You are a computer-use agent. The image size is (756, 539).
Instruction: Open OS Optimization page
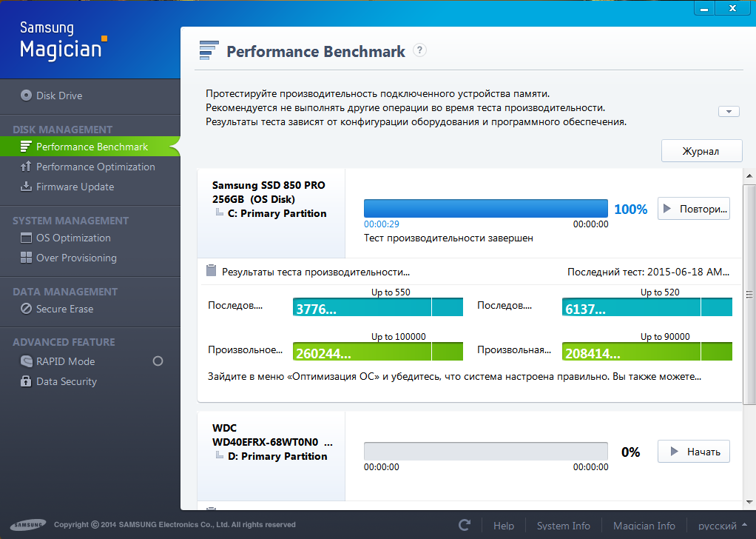pos(73,238)
